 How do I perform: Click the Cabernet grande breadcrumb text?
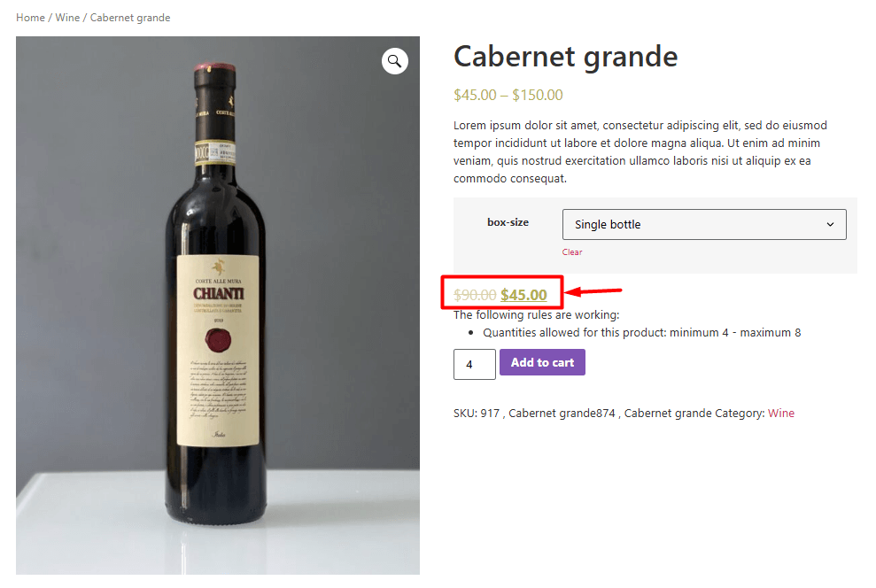coord(130,18)
